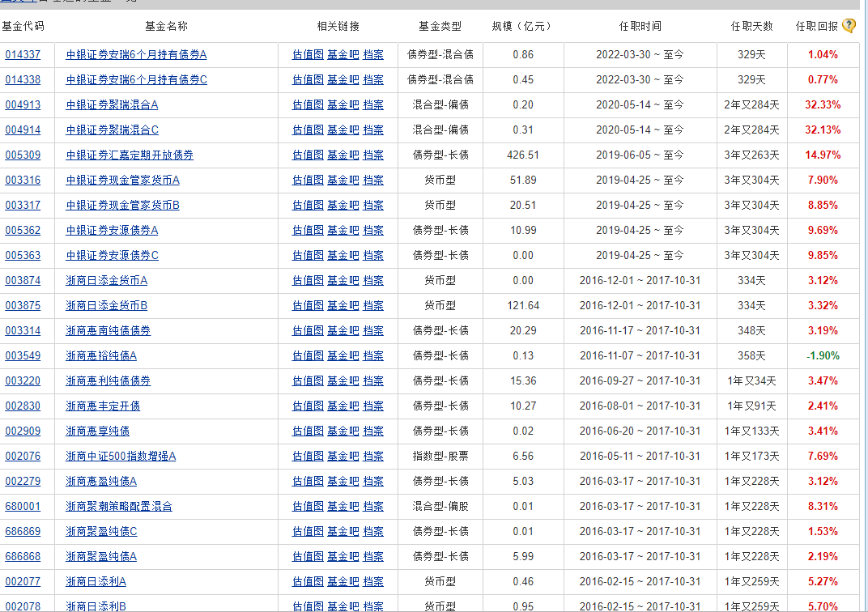The height and width of the screenshot is (612, 868).
Task: Click fund name 中银证券现金管家货币A
Action: (122, 181)
